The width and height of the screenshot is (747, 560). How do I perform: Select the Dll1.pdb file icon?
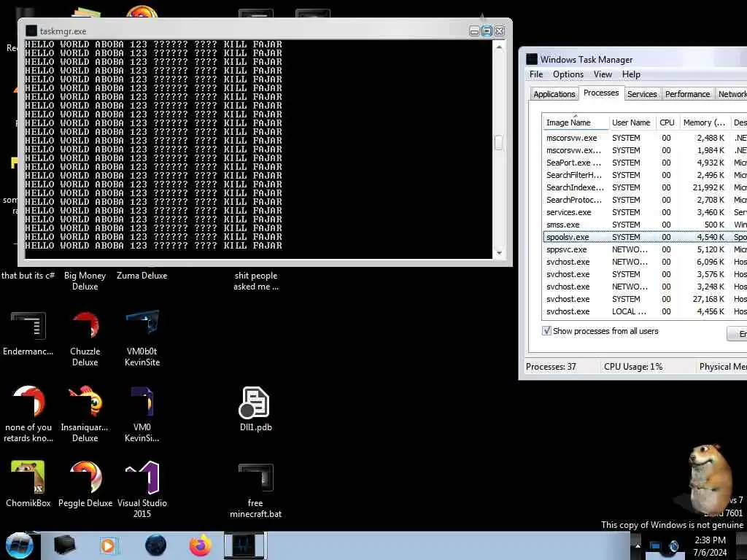click(256, 410)
